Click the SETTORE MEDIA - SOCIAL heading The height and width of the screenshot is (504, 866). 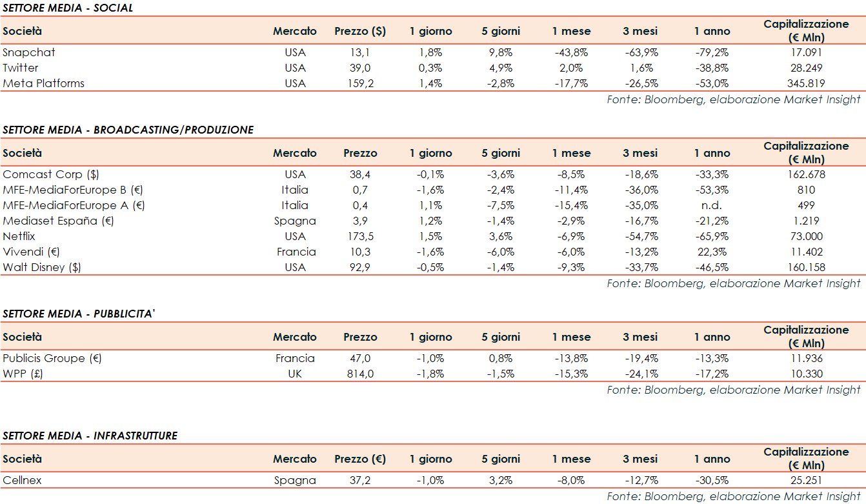(68, 8)
